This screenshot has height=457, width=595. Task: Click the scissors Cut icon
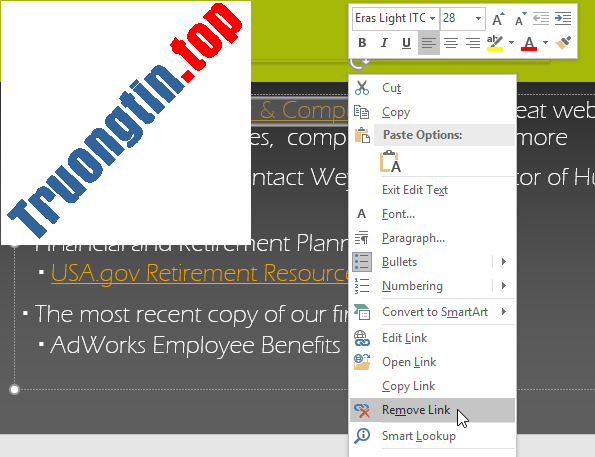362,88
